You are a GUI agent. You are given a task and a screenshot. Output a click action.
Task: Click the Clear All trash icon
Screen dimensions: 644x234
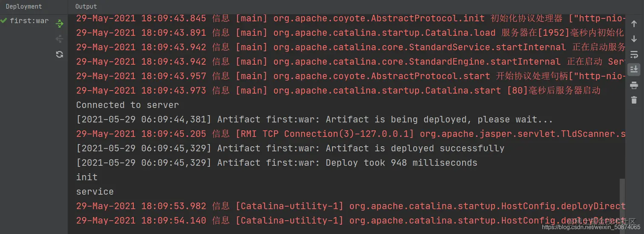pos(634,100)
